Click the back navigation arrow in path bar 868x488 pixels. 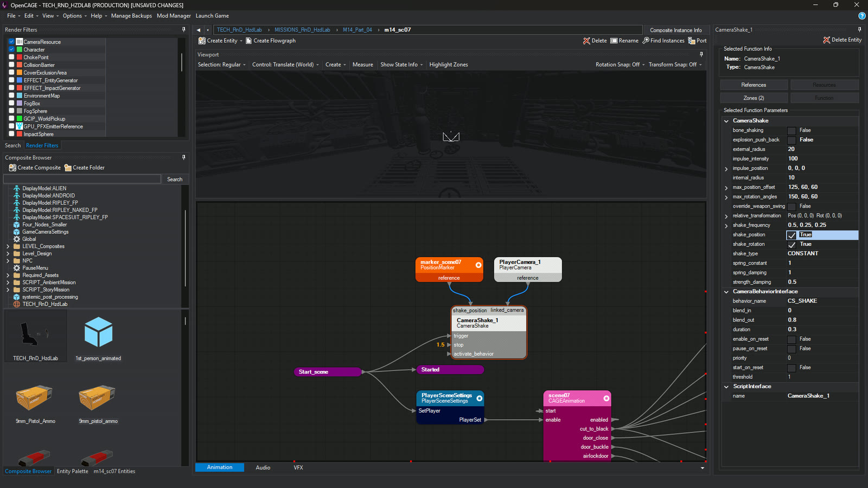pyautogui.click(x=199, y=30)
